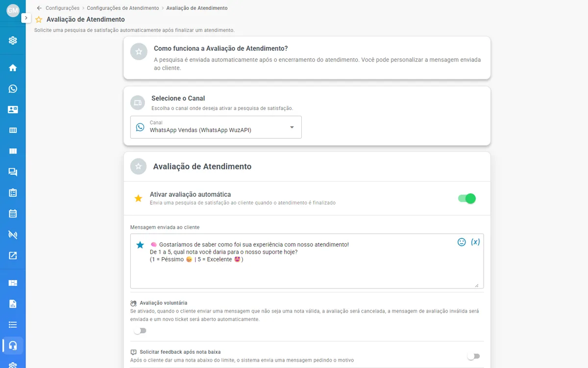
Task: Open the tasks clipboard sidebar icon
Action: point(13,193)
